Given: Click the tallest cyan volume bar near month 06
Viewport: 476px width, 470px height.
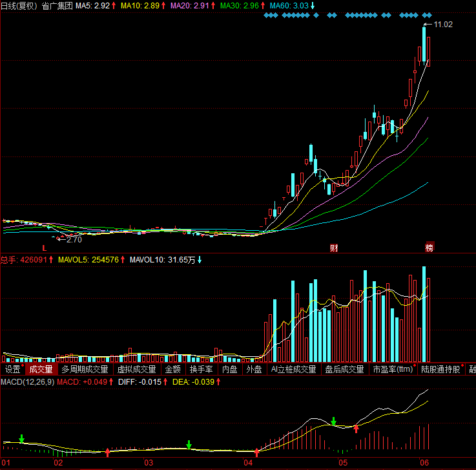Looking at the screenshot, I should [424, 314].
